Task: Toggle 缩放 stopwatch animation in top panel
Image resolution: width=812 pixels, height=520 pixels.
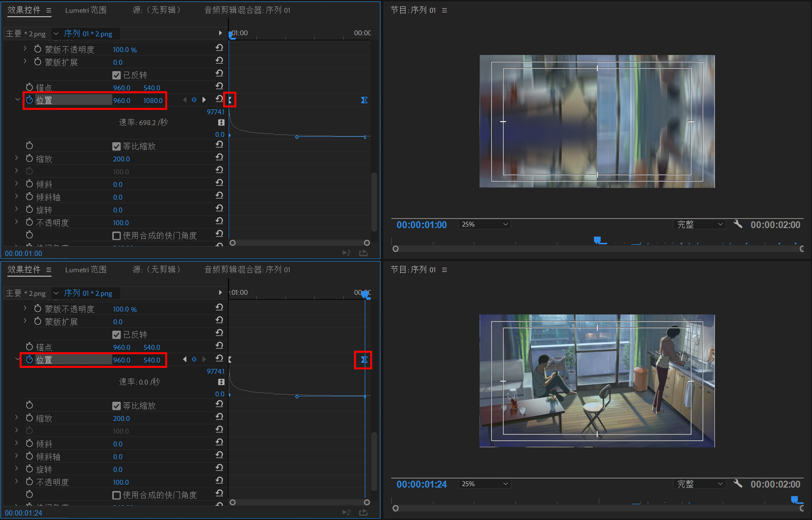Action: [29, 158]
